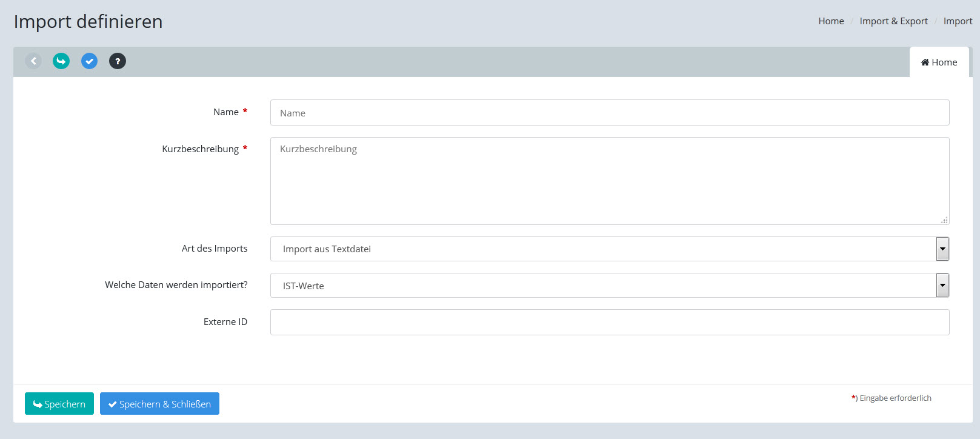Select the Home tab with house icon
980x439 pixels.
[x=939, y=62]
